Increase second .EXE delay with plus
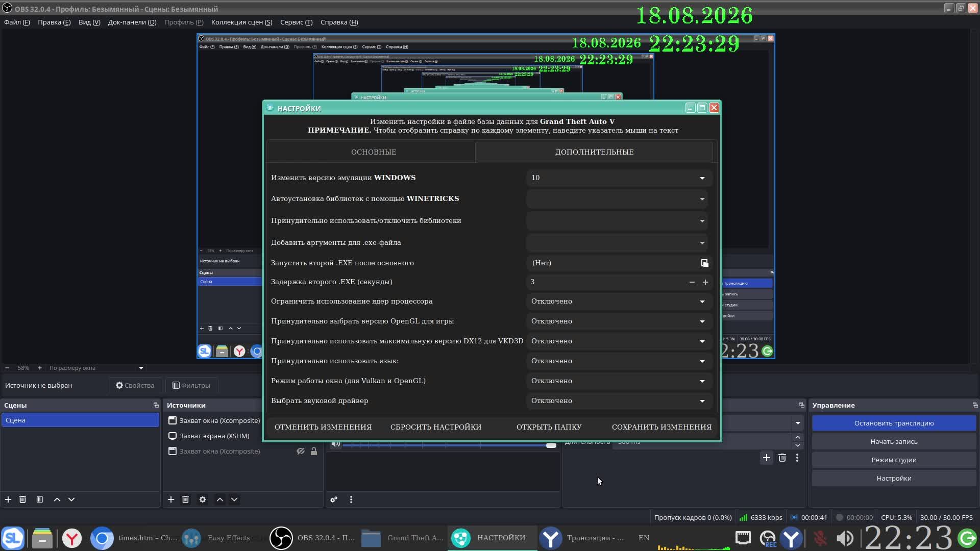The height and width of the screenshot is (551, 980). tap(705, 282)
